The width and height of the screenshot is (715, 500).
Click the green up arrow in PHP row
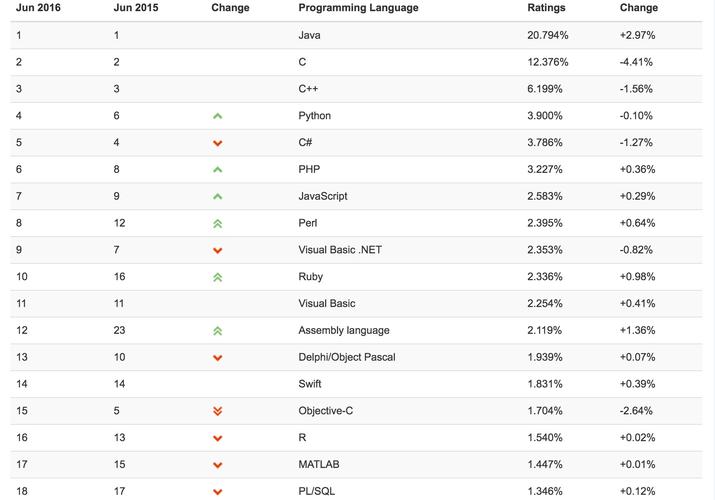[x=218, y=170]
